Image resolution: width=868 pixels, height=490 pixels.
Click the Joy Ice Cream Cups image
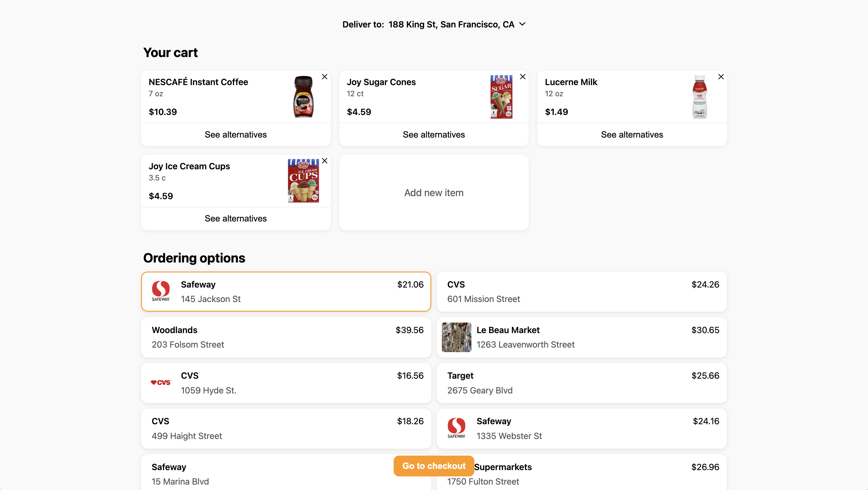coord(303,181)
